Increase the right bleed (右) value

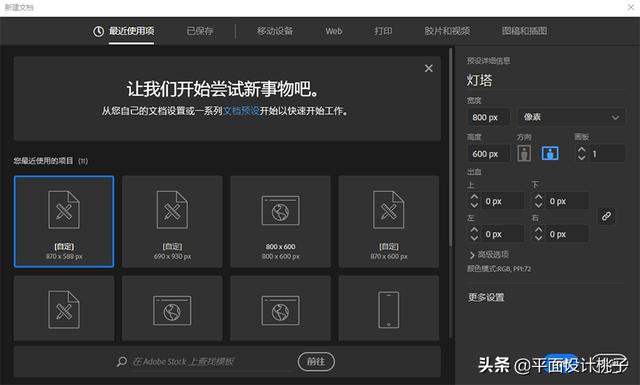point(538,230)
